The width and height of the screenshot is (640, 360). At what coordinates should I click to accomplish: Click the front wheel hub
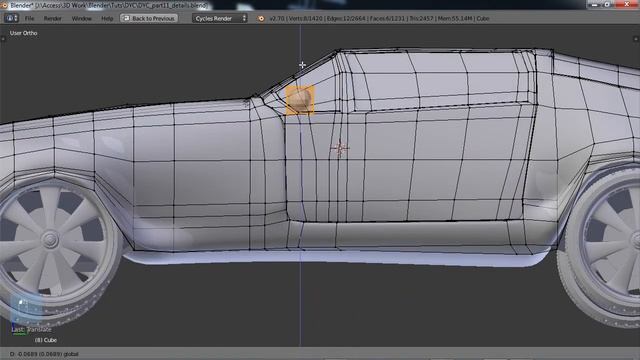tap(50, 240)
